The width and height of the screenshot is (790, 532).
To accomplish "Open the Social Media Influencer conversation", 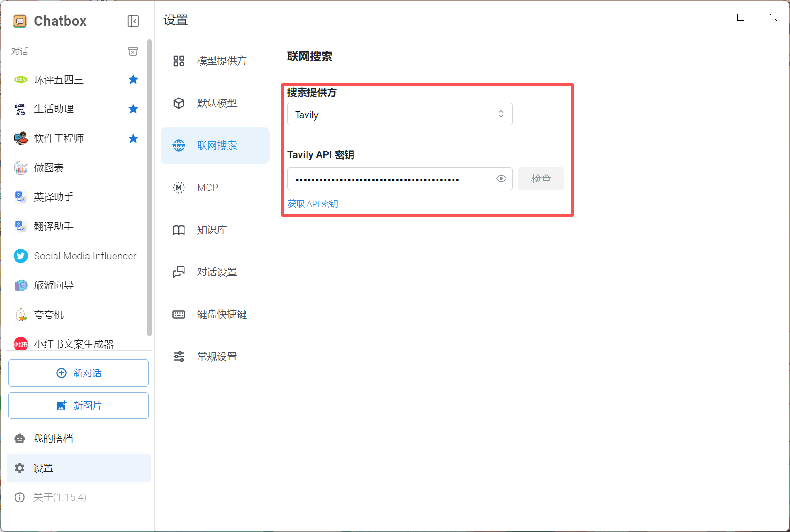I will 84,256.
